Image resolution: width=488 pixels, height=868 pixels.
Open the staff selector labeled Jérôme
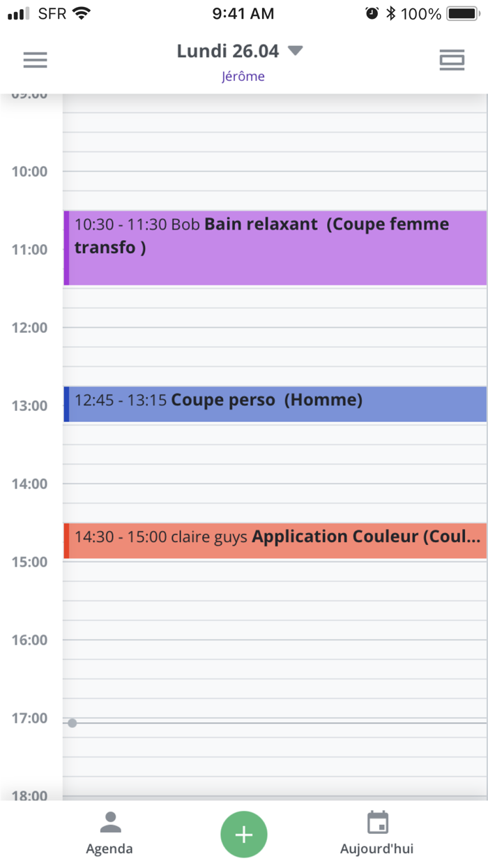243,75
